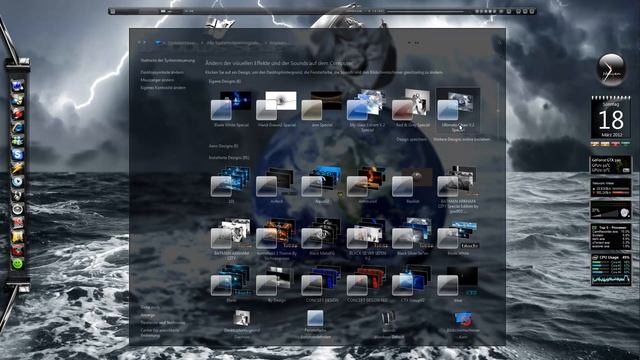Select the Ultimate Clean V.2 Special theme
Image resolution: width=640 pixels, height=360 pixels.
(x=458, y=110)
